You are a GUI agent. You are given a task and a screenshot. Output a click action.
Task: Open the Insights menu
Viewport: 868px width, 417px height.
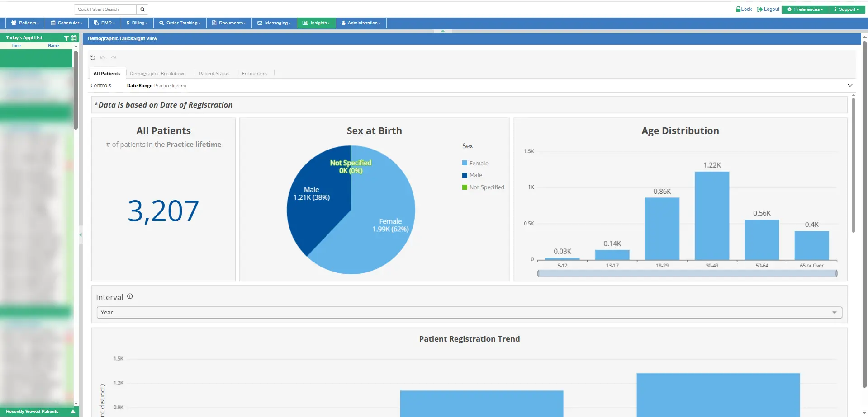(316, 23)
